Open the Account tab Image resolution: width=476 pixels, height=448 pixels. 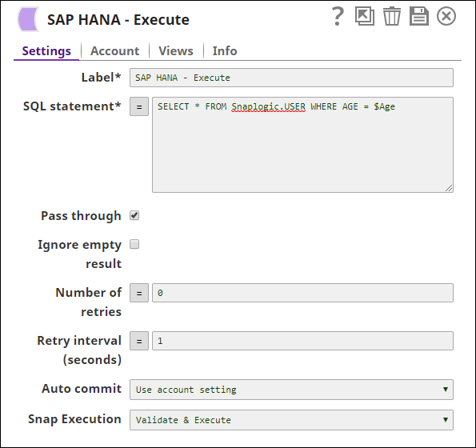(114, 50)
